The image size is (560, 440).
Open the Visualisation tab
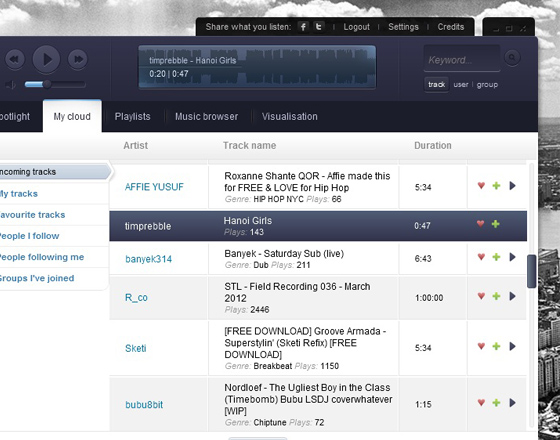click(x=289, y=116)
